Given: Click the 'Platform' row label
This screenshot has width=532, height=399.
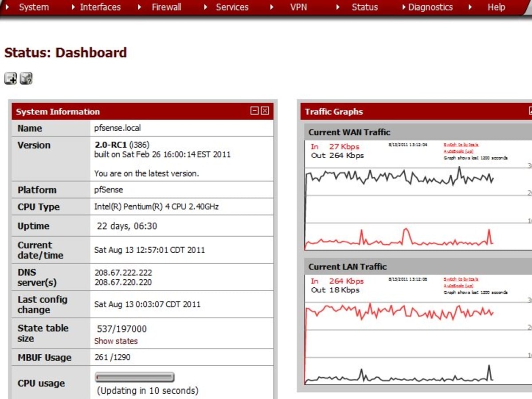Looking at the screenshot, I should pyautogui.click(x=37, y=190).
